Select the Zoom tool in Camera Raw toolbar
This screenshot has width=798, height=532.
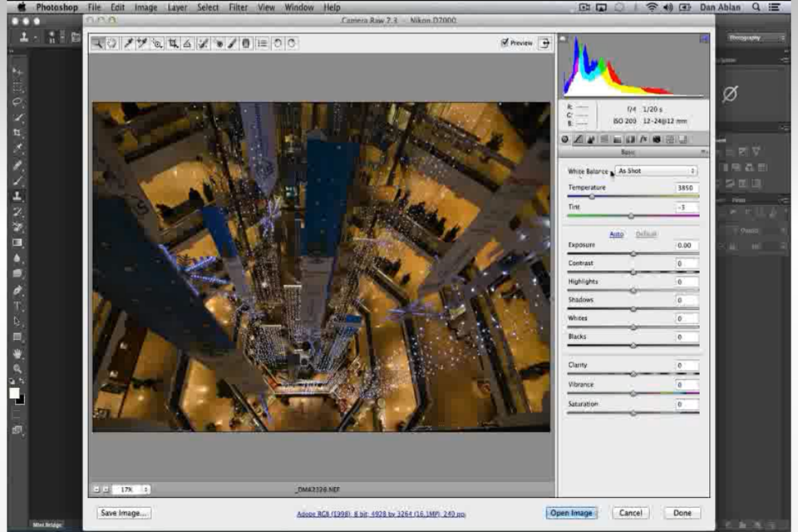98,43
